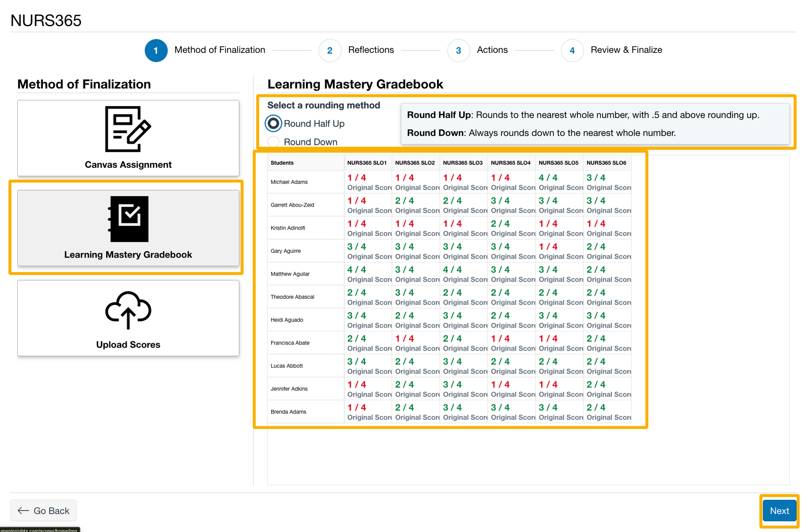Open the Reflections step label
The image size is (805, 532).
click(371, 50)
